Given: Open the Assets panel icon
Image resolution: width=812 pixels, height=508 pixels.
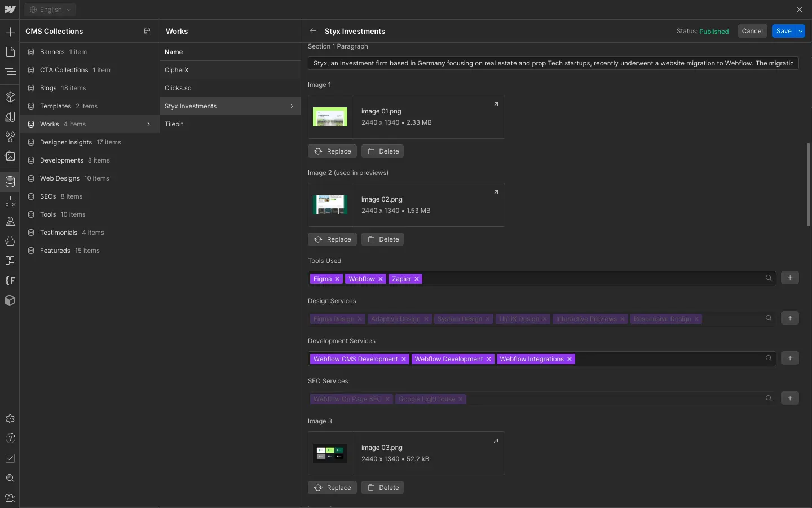Looking at the screenshot, I should 10,156.
